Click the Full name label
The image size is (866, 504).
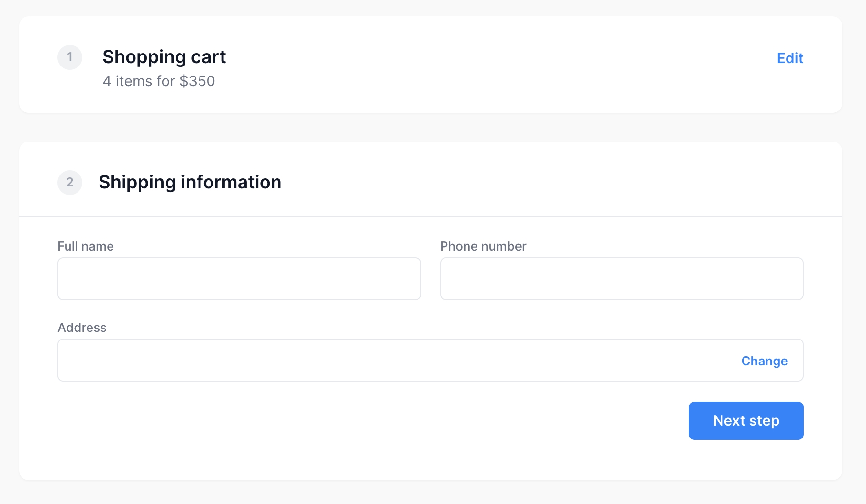pos(86,246)
